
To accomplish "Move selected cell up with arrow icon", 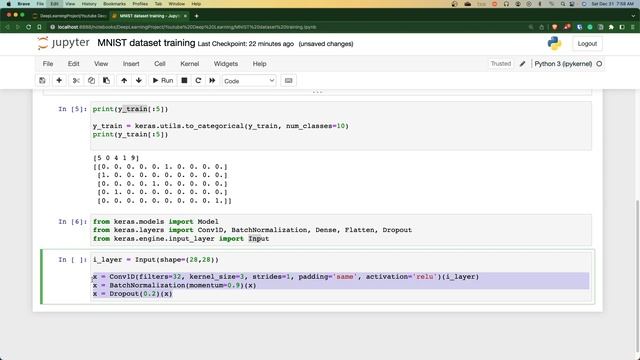I will click(x=124, y=80).
